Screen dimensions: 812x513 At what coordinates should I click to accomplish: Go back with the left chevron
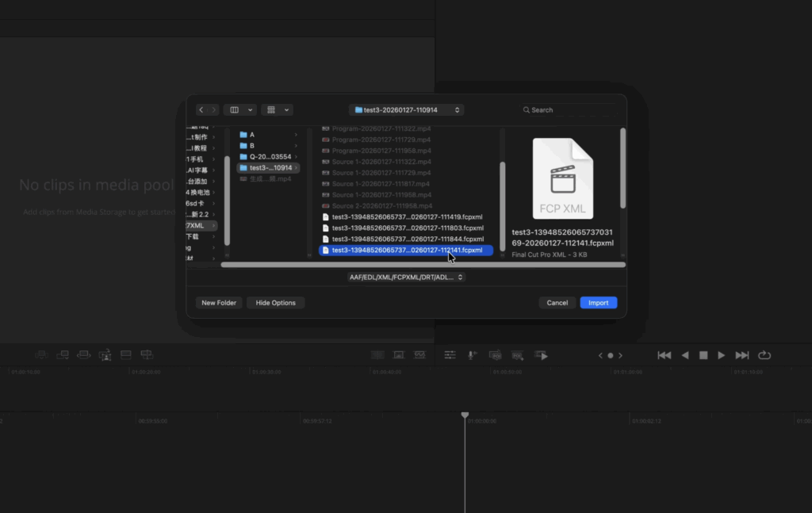[201, 110]
